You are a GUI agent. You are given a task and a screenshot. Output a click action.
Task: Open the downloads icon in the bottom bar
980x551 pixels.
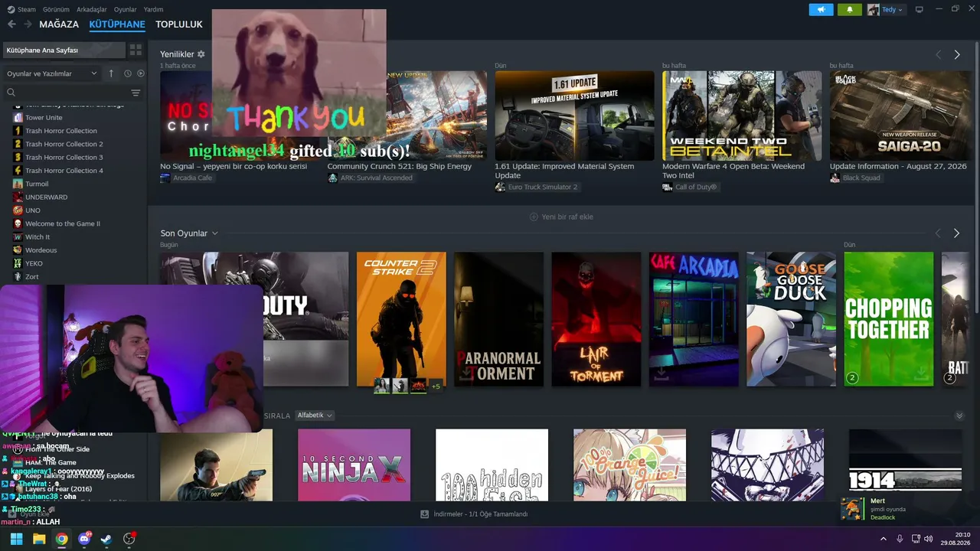[425, 514]
